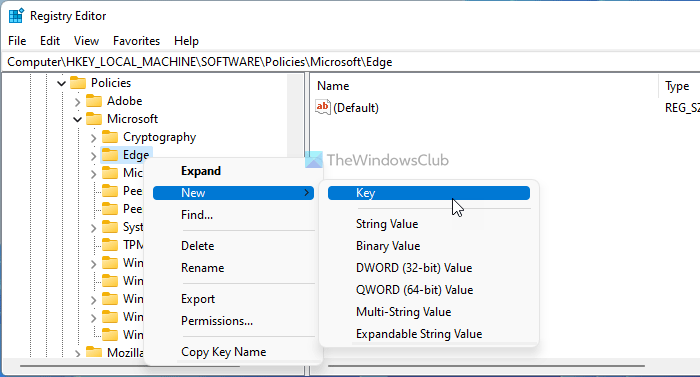This screenshot has height=377, width=700.
Task: Click the Registry Editor app icon
Action: (16, 16)
